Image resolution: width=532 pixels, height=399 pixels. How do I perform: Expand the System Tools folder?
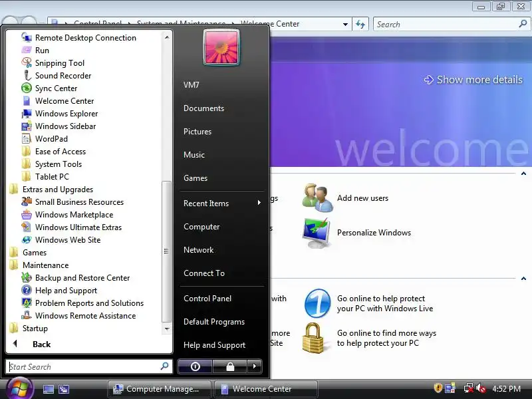(x=52, y=164)
